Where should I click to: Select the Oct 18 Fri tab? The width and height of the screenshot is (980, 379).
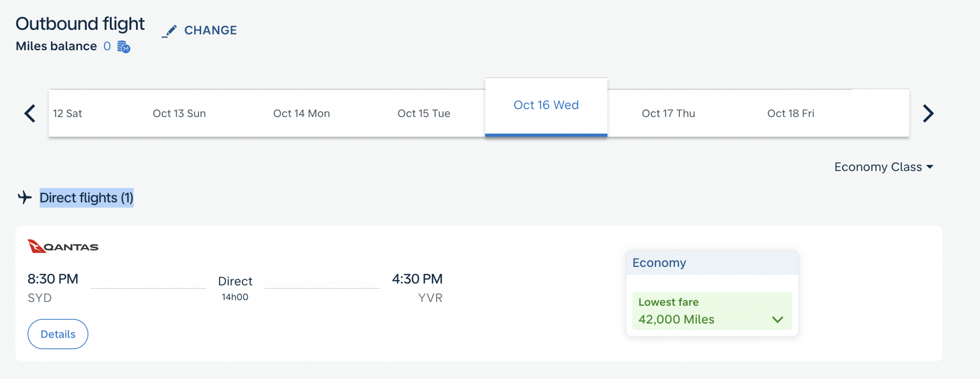tap(791, 113)
